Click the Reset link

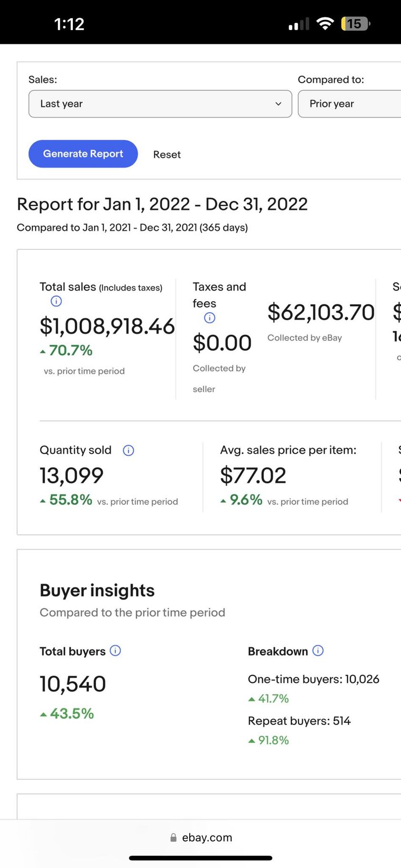(x=166, y=155)
